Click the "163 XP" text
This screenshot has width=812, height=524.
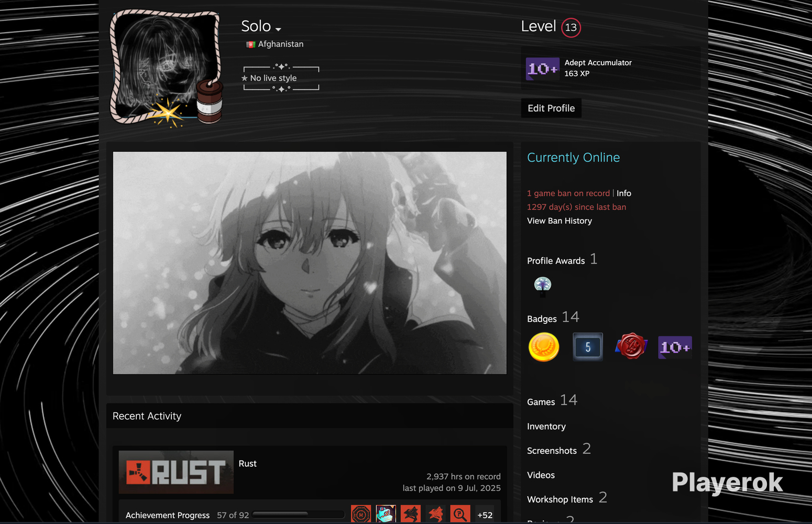pyautogui.click(x=577, y=74)
